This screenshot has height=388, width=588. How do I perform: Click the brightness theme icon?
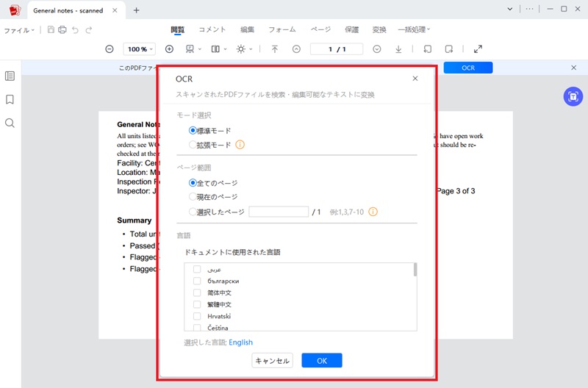[241, 49]
